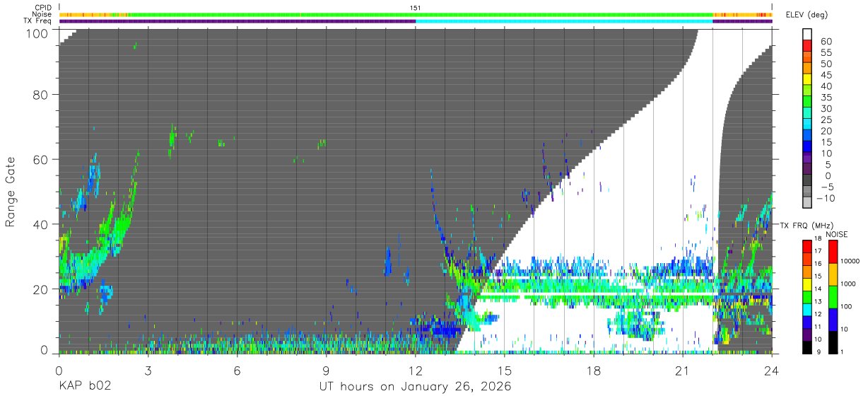Click the CPID value 151
This screenshot has height=401, width=868.
click(x=416, y=8)
